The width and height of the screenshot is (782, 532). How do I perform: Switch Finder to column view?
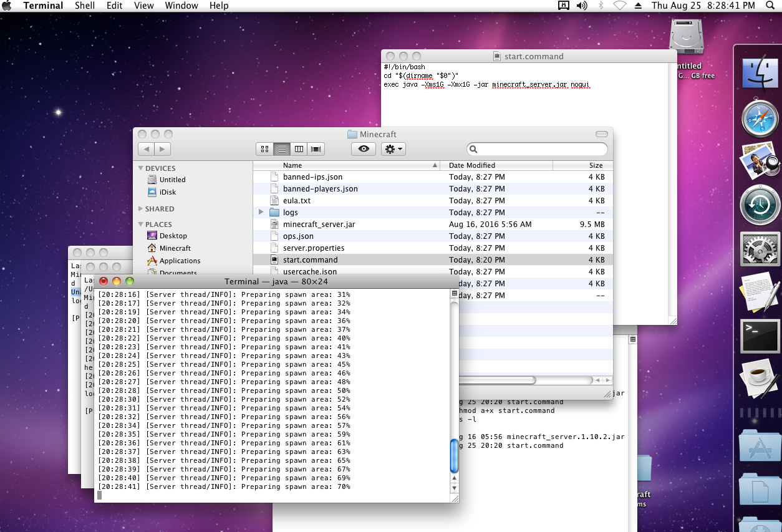[299, 149]
